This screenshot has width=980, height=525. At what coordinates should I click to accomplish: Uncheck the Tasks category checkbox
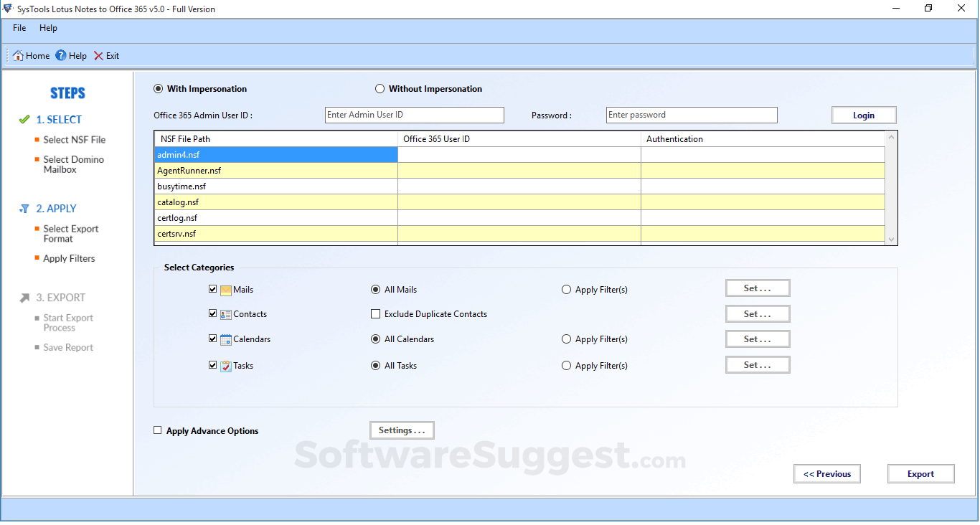tap(212, 365)
